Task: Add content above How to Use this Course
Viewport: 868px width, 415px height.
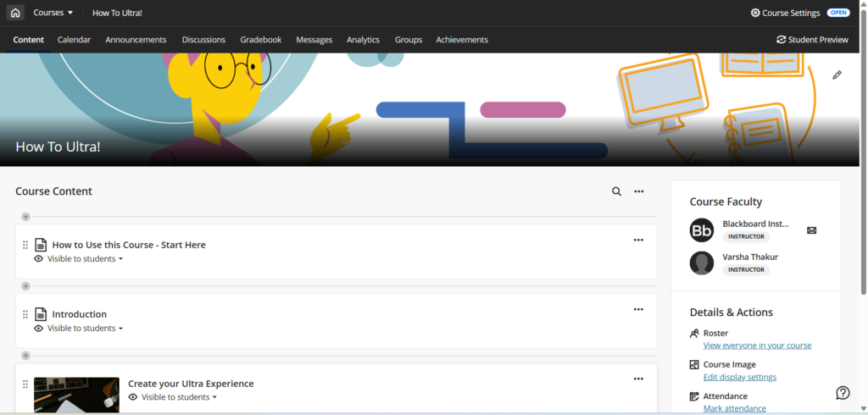Action: [x=25, y=217]
